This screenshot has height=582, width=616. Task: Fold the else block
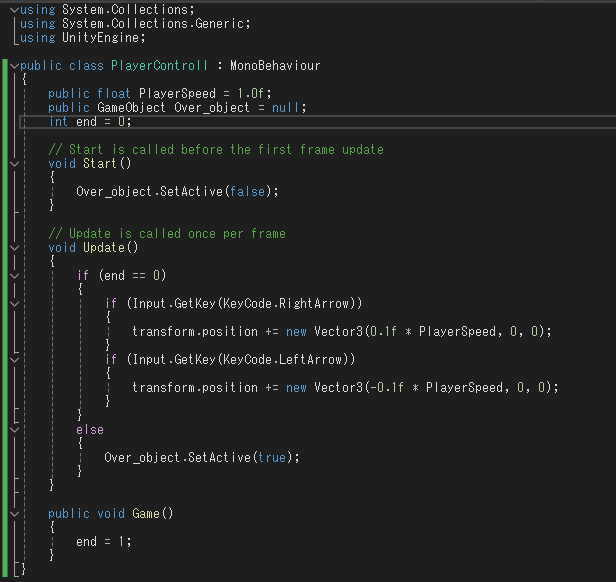pyautogui.click(x=13, y=429)
